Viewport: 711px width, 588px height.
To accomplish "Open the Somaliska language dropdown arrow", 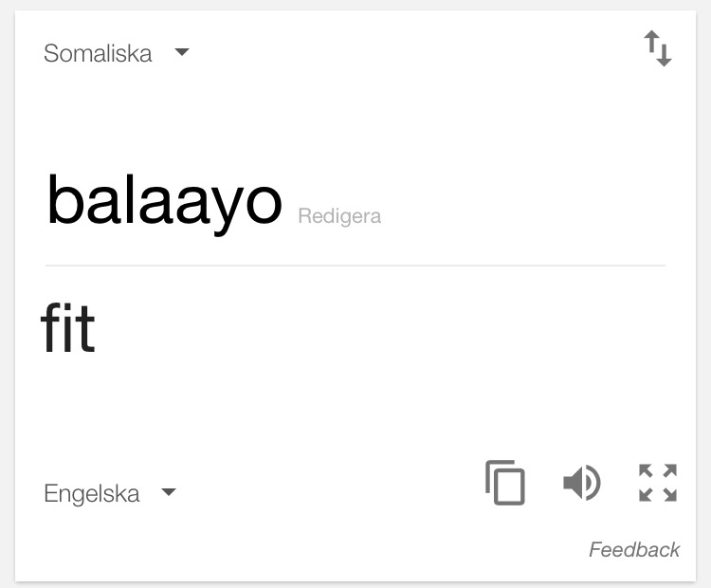I will coord(182,52).
